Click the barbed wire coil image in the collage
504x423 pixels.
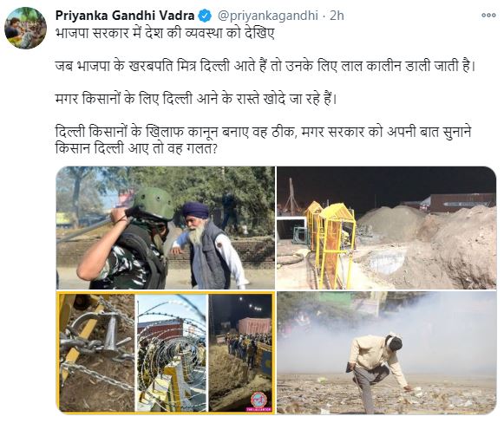click(172, 352)
